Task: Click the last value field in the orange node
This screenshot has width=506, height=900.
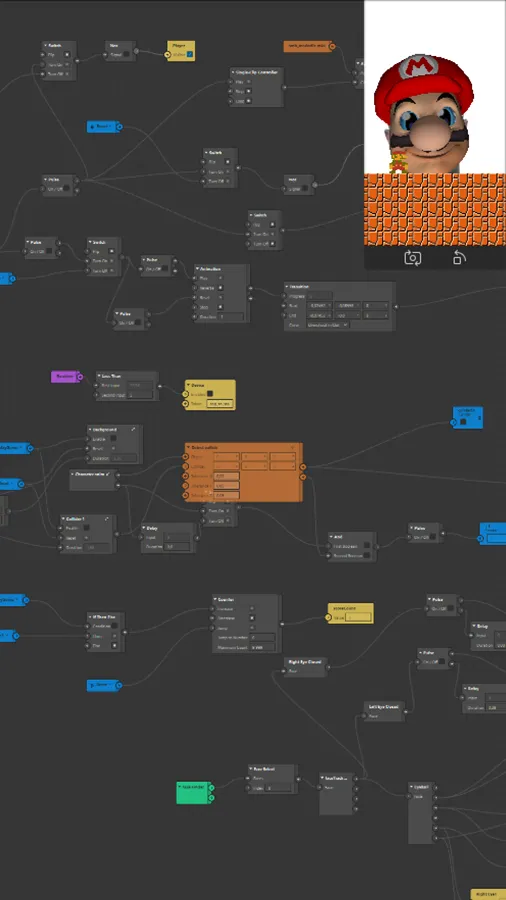Action: click(226, 495)
